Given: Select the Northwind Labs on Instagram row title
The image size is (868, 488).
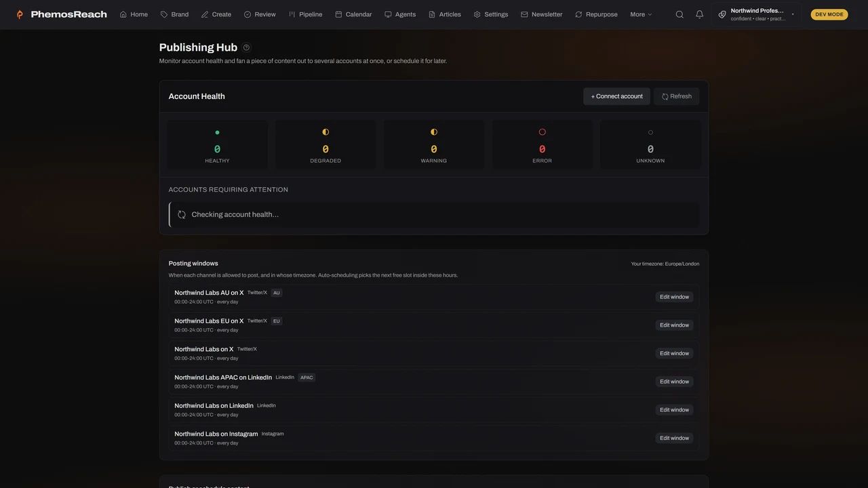Looking at the screenshot, I should (216, 434).
